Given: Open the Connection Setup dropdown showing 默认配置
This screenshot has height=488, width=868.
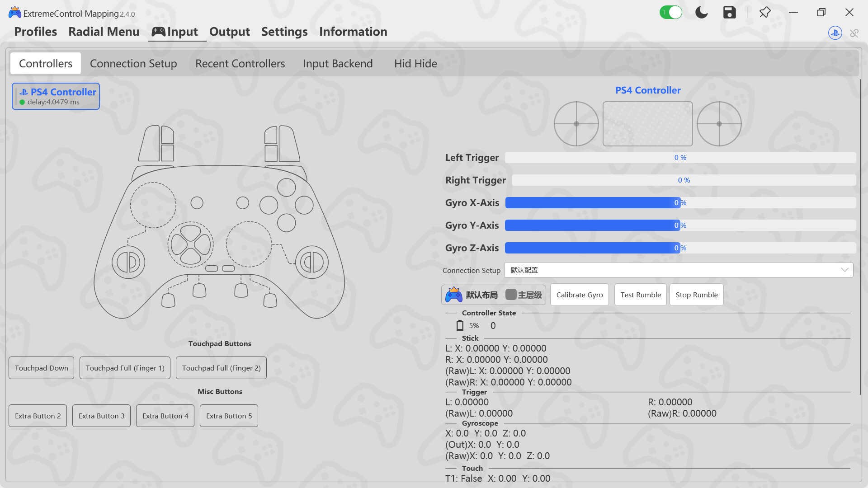Looking at the screenshot, I should 678,270.
